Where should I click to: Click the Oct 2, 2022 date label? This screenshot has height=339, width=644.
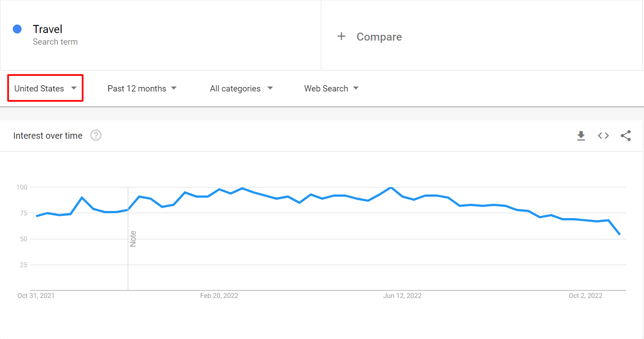[586, 296]
